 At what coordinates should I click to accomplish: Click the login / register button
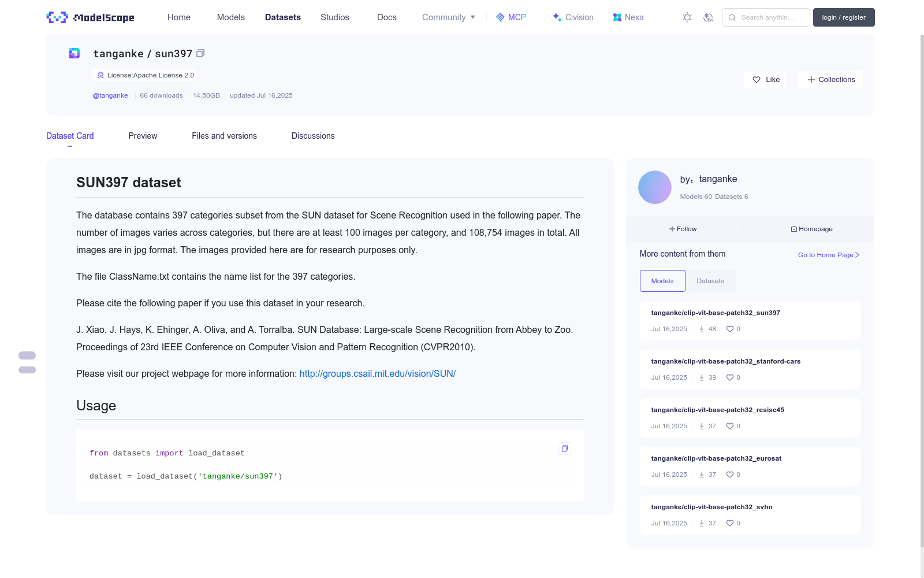pos(844,17)
